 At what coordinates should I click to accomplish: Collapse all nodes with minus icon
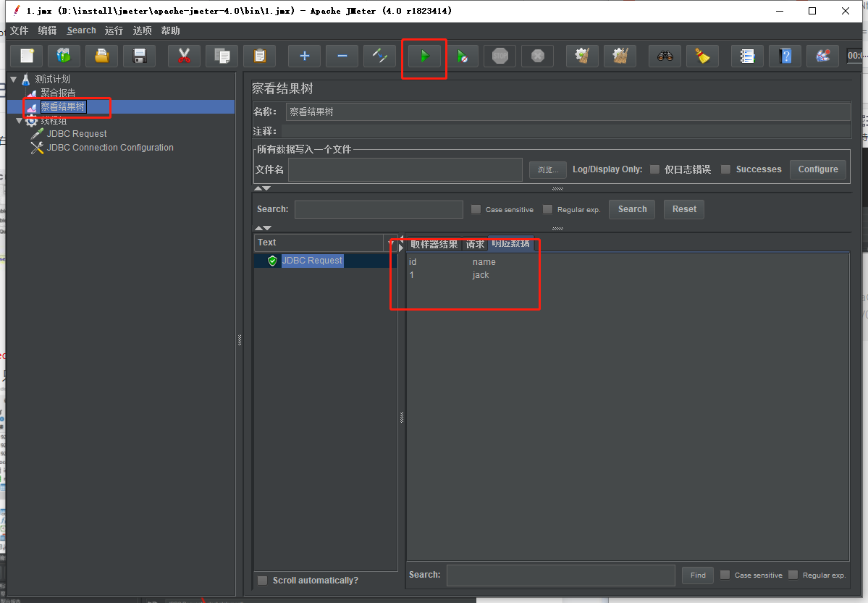(x=342, y=56)
